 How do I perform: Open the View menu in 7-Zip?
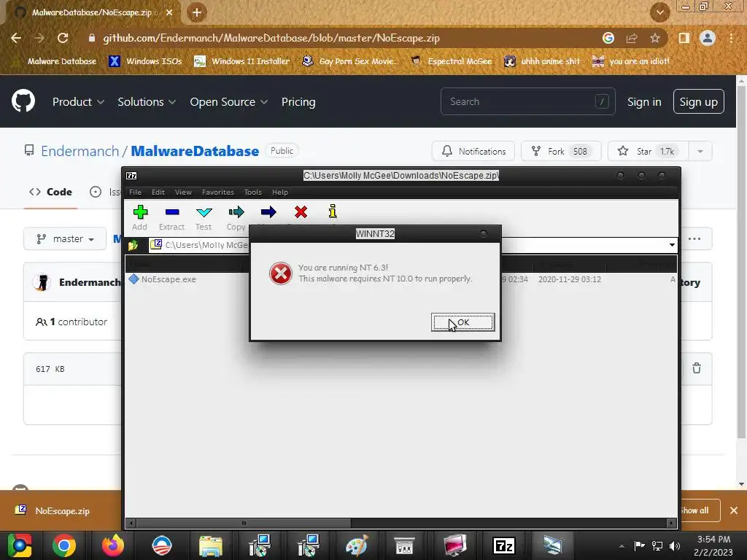183,192
